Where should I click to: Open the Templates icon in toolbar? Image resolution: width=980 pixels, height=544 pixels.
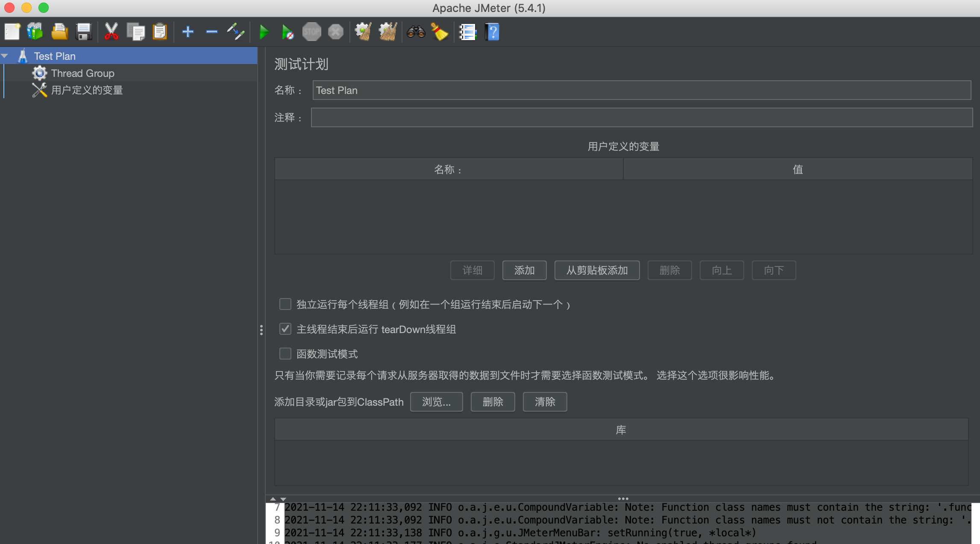35,32
